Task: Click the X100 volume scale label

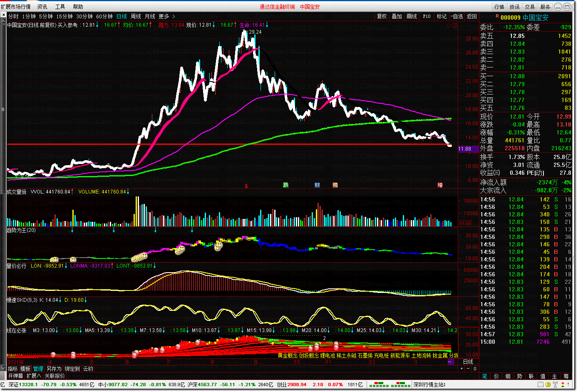Action: pos(465,223)
